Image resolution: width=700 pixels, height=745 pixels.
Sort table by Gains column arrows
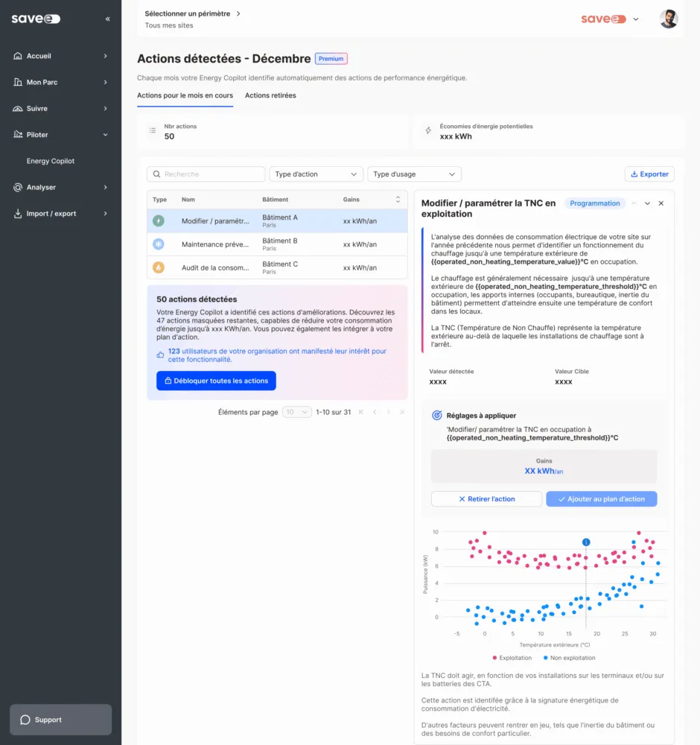coord(397,200)
